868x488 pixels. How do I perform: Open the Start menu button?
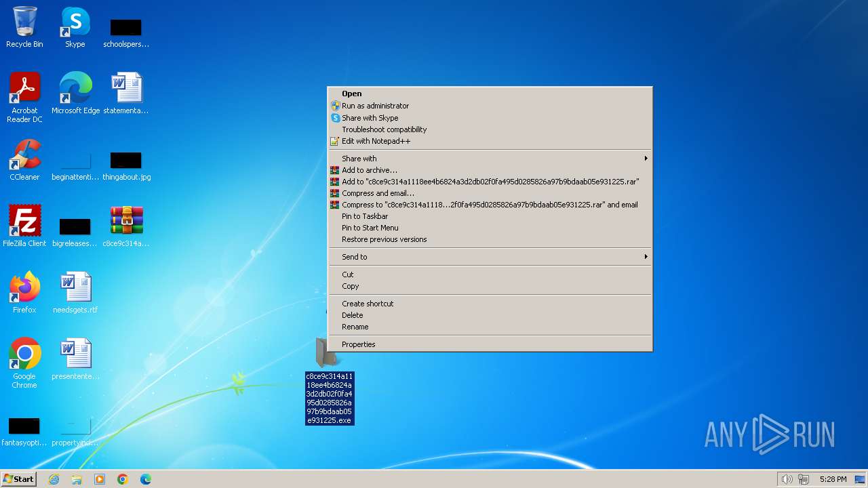point(19,479)
